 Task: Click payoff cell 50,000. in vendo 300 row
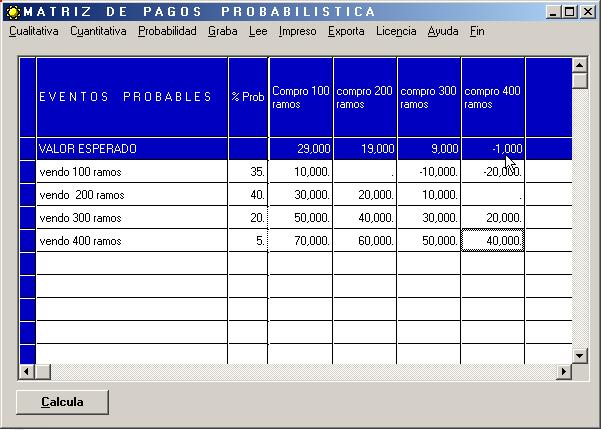coord(300,218)
